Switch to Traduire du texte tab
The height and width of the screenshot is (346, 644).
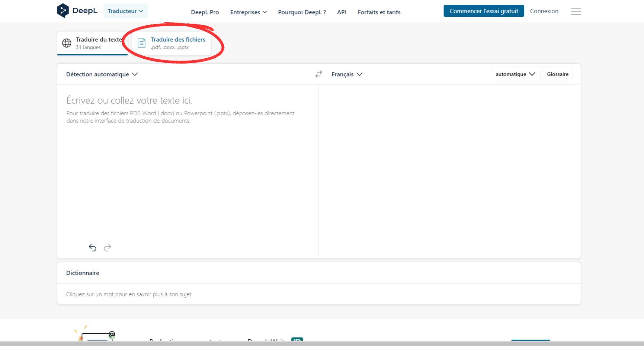pyautogui.click(x=93, y=43)
